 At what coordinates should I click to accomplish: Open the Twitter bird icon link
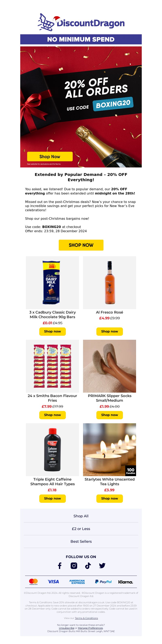coord(102,566)
